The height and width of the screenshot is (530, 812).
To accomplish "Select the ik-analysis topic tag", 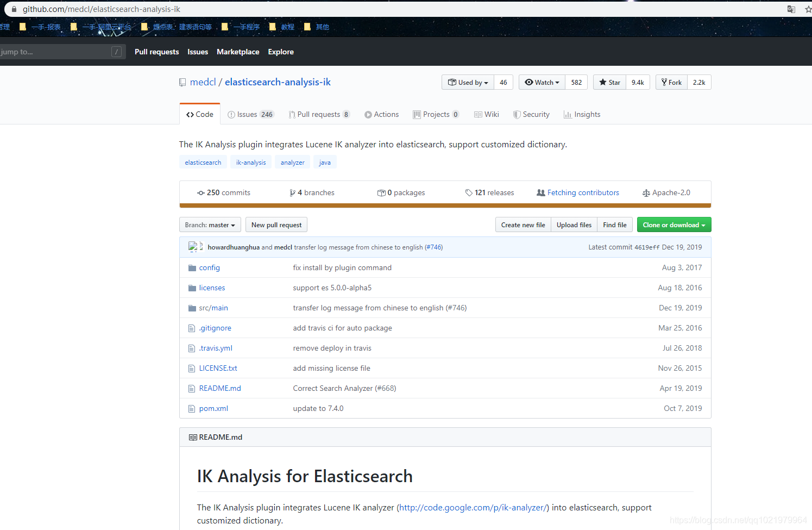I will 251,163.
